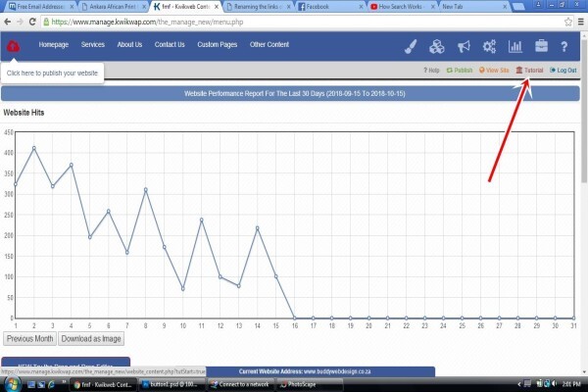
Task: Open the About Us menu
Action: click(129, 45)
